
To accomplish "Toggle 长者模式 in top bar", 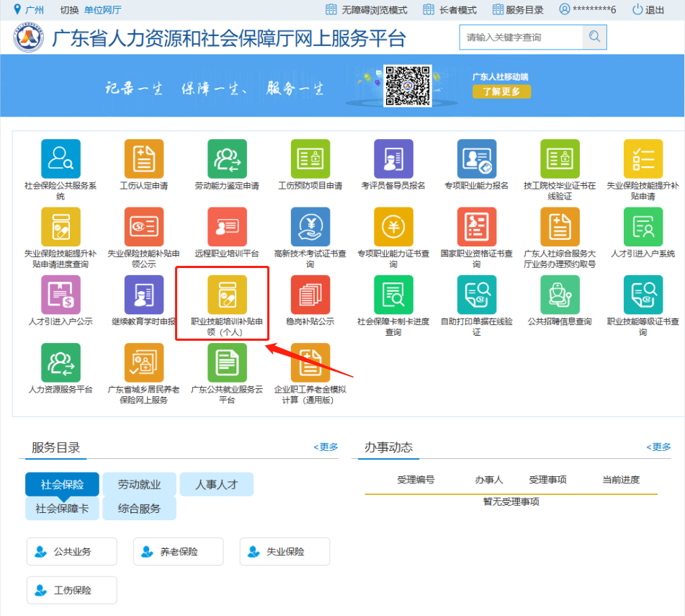I will coord(449,10).
